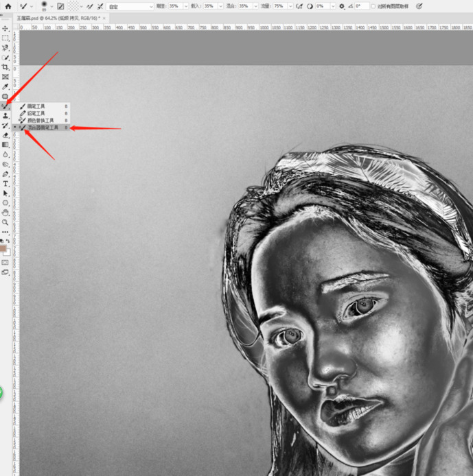Image resolution: width=473 pixels, height=476 pixels.
Task: Click the Home icon in options bar
Action: (5, 6)
